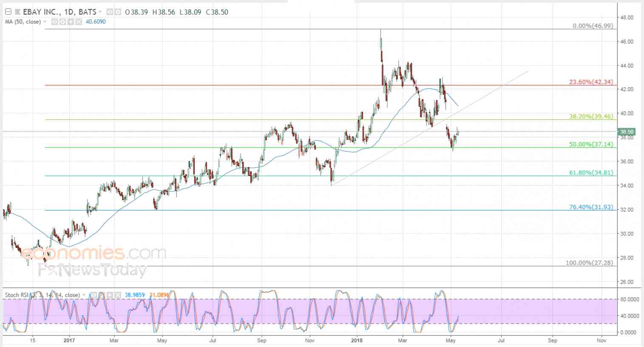The width and height of the screenshot is (644, 347).
Task: Click the 48.00 price axis label
Action: (627, 17)
